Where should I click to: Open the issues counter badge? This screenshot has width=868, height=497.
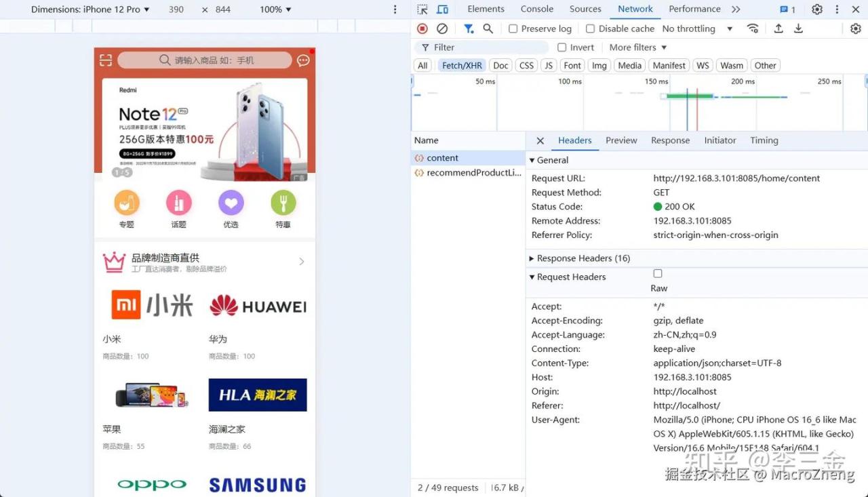(787, 9)
